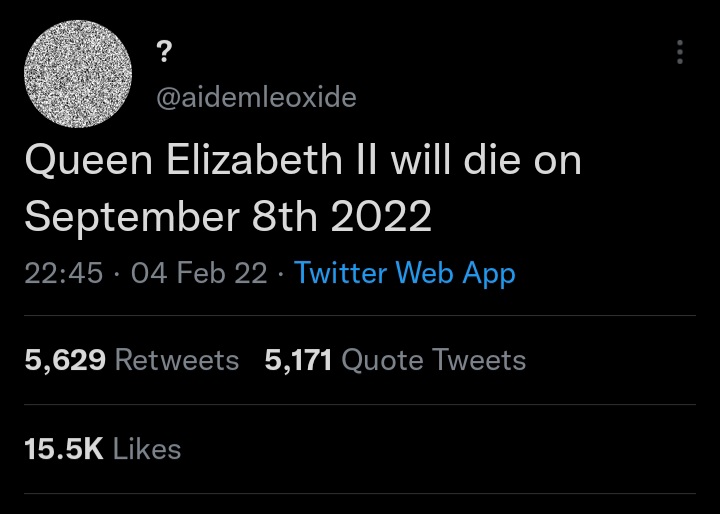Viewport: 720px width, 514px height.
Task: Show who liked via Likes label
Action: 147,449
